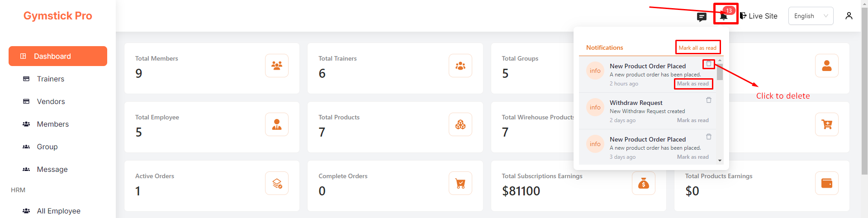Open the English language dropdown
This screenshot has width=868, height=218.
pyautogui.click(x=810, y=16)
